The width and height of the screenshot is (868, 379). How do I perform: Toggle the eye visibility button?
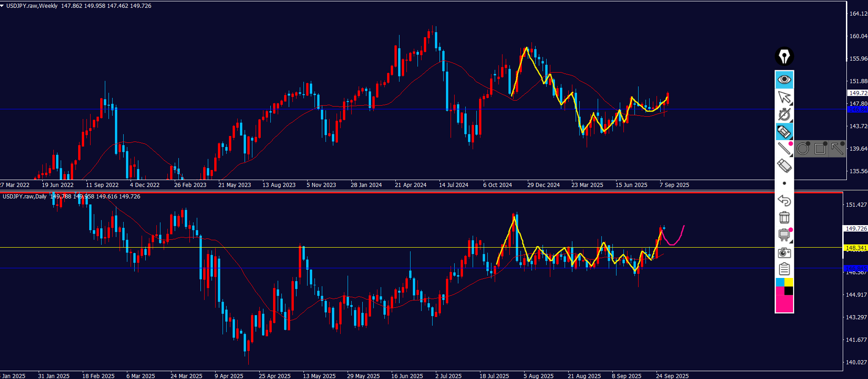coord(784,79)
